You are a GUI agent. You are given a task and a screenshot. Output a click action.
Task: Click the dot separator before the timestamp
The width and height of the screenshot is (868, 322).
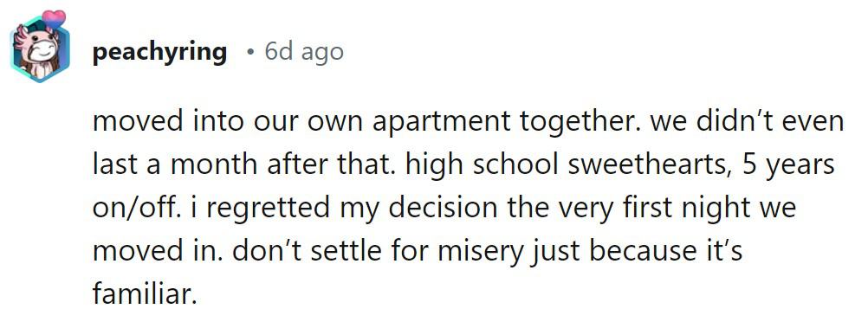pos(250,53)
